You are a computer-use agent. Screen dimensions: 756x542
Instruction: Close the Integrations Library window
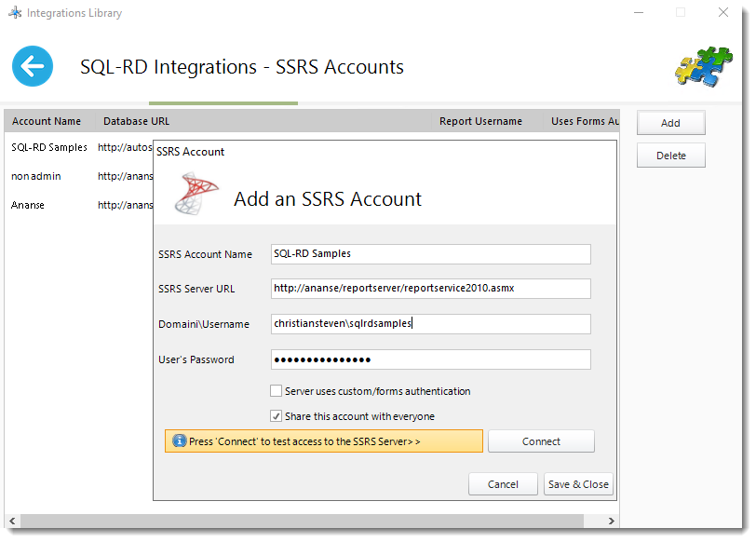723,12
